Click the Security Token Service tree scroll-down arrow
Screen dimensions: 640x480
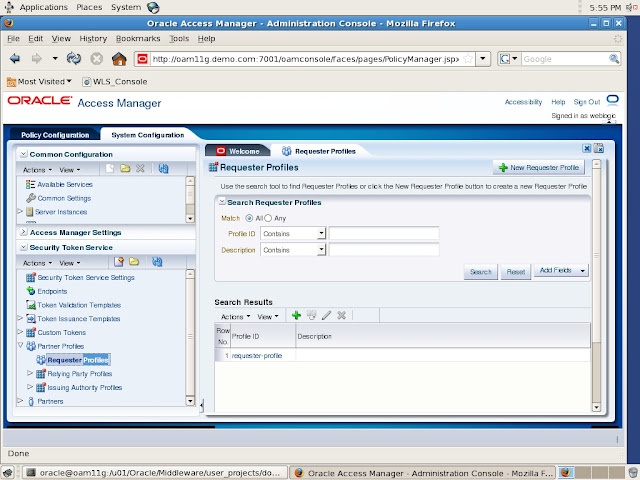[190, 401]
